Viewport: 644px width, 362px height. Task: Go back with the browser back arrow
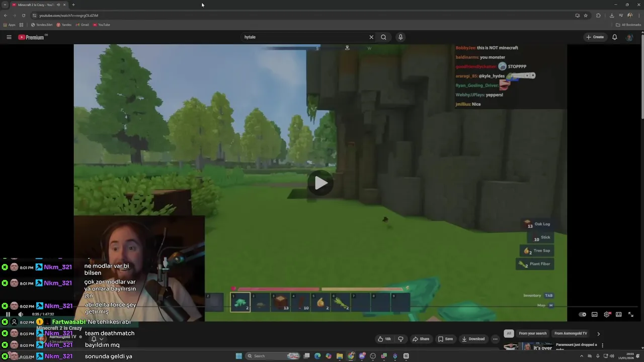(6, 16)
